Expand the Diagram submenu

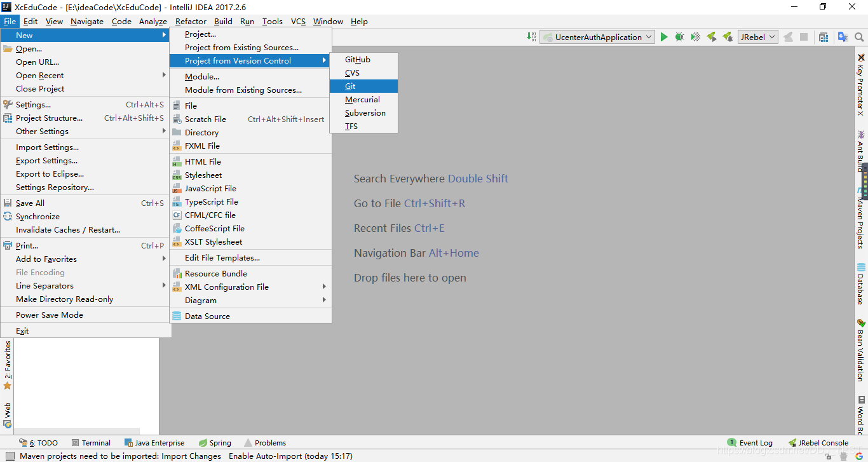click(x=250, y=300)
